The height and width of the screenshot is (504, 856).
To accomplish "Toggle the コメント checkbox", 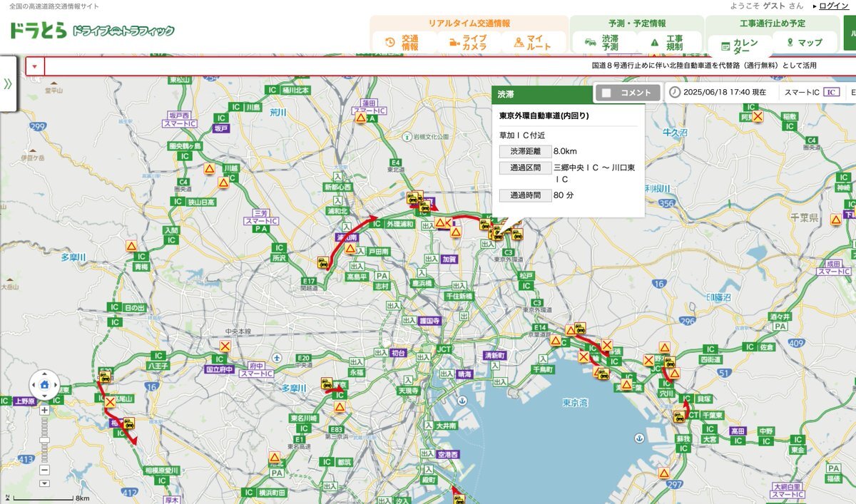I will pyautogui.click(x=606, y=93).
